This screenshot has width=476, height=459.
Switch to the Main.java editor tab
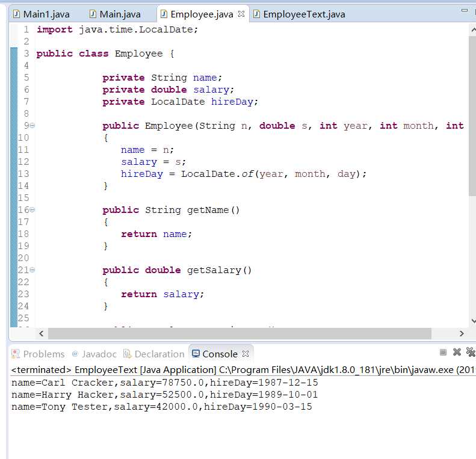coord(115,14)
